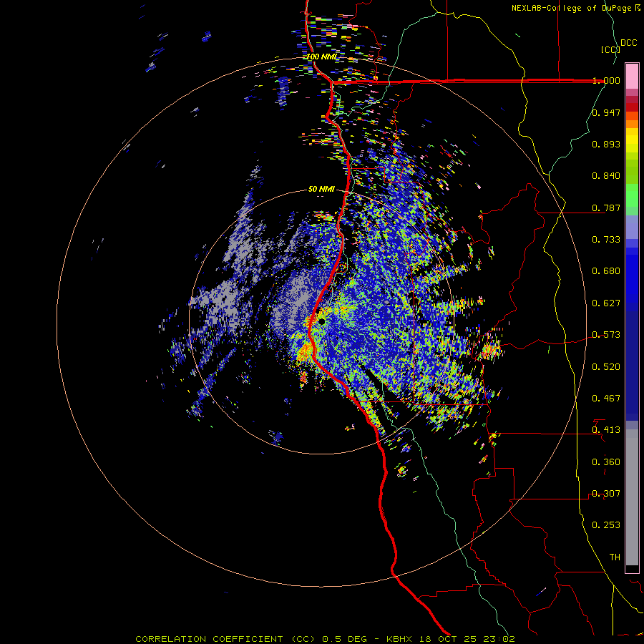Select the 0.253 legend value
Screen dimensions: 644x644
click(606, 525)
